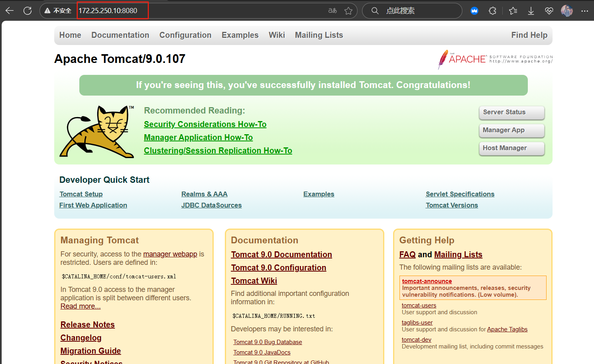Click the Apache Tomcat/9.0.107 heading
Screen dimensions: 594x364
(x=120, y=59)
